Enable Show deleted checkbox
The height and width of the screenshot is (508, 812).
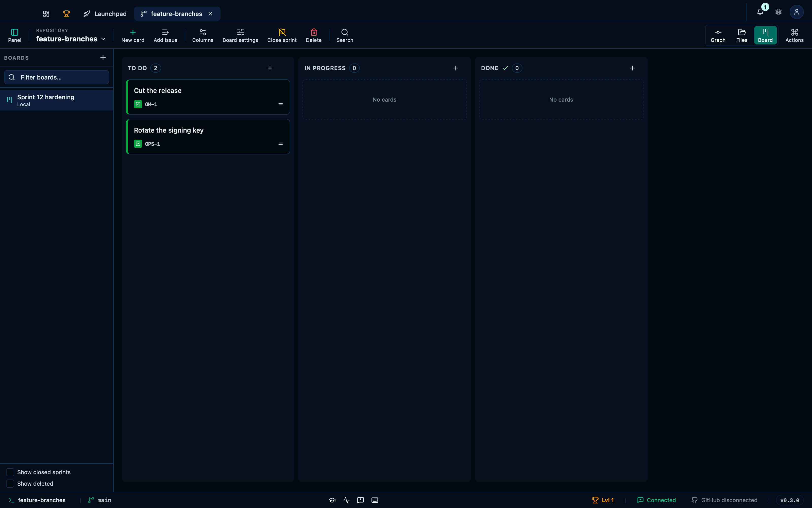10,483
